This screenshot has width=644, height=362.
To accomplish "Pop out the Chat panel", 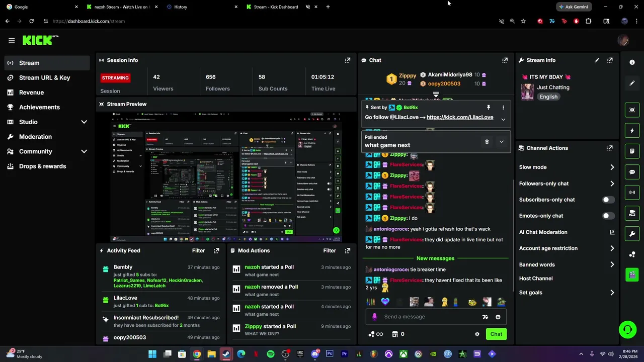I will (505, 60).
